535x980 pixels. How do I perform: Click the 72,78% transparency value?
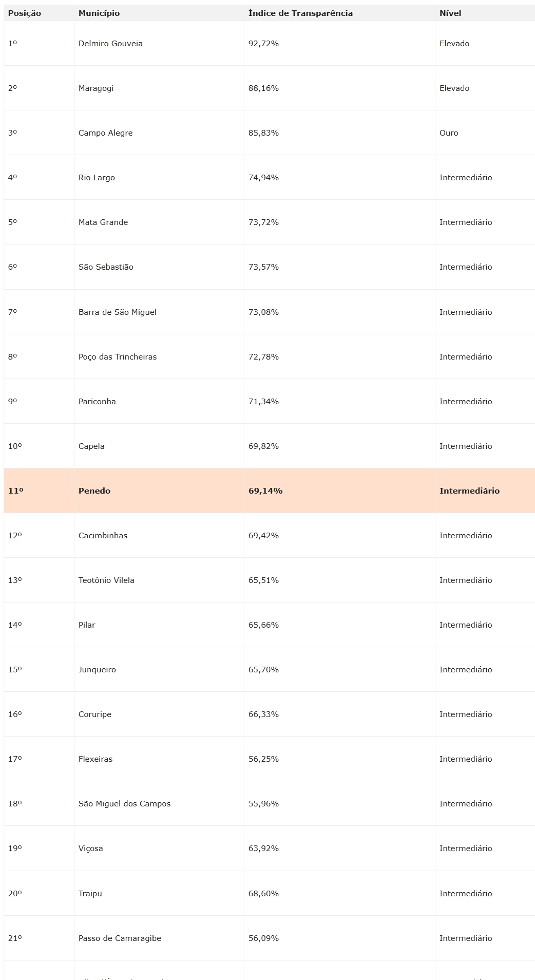pos(263,357)
